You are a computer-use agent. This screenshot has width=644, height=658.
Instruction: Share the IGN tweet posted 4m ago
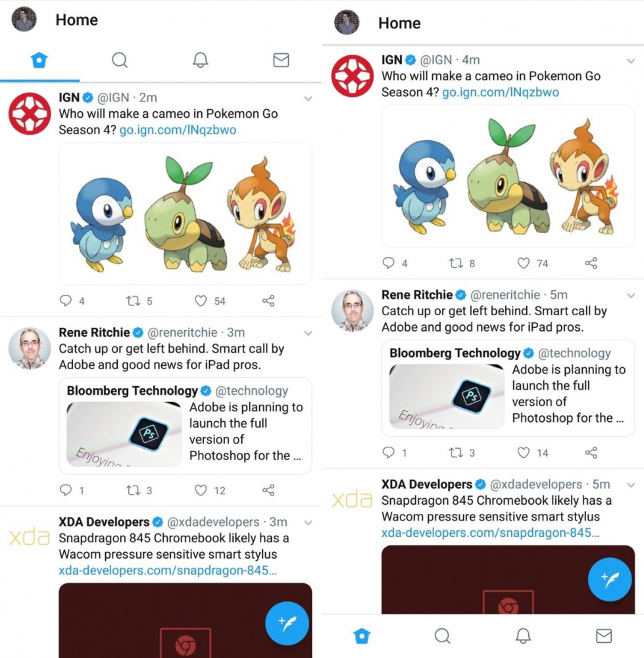pyautogui.click(x=591, y=263)
